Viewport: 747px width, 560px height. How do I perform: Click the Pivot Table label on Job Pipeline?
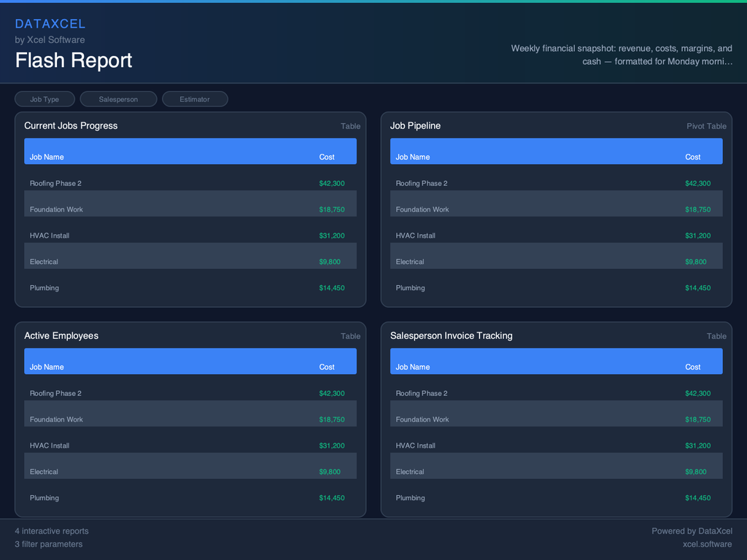pos(706,126)
